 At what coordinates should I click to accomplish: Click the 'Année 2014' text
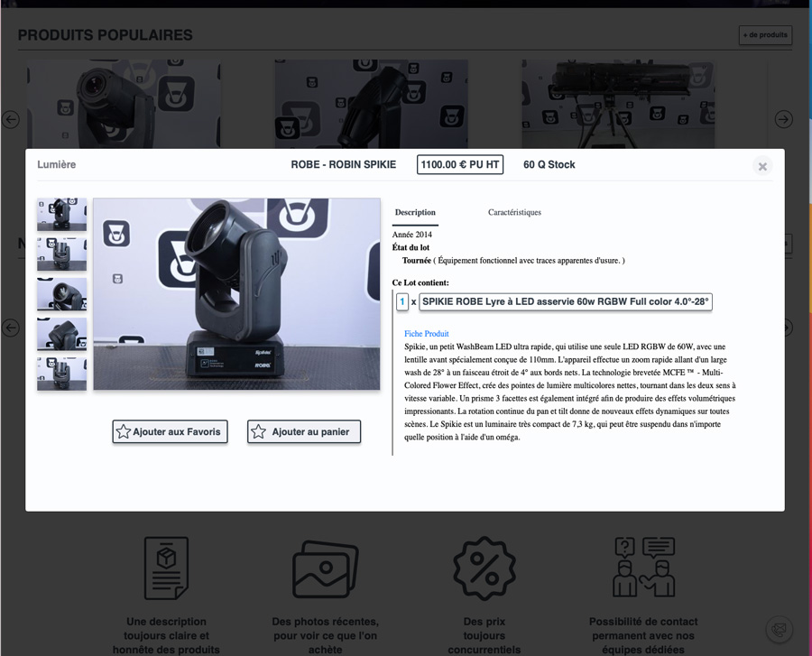pos(411,235)
